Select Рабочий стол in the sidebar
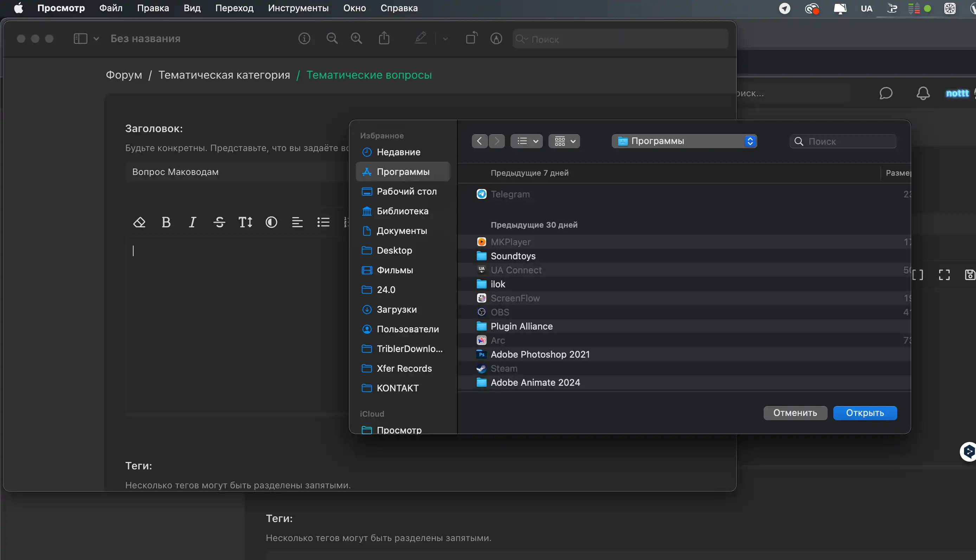The width and height of the screenshot is (976, 560). (x=403, y=191)
